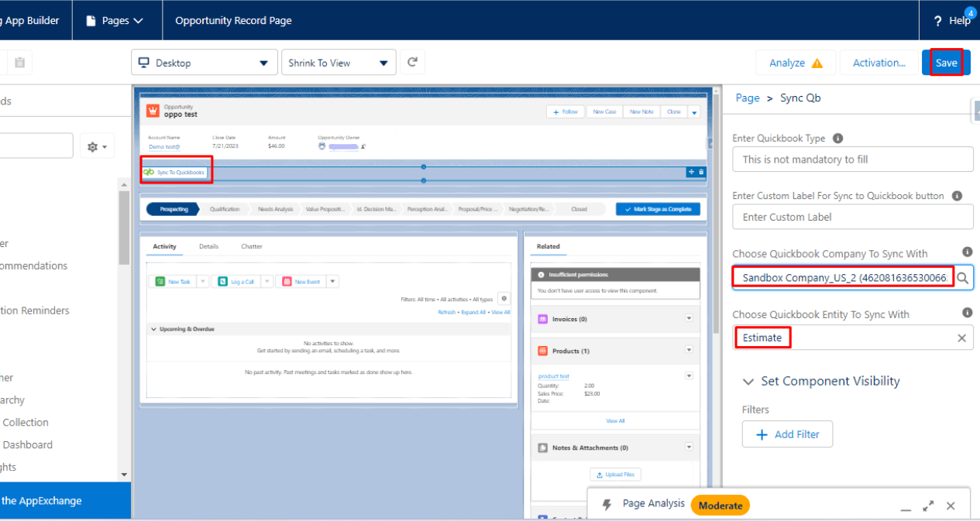The width and height of the screenshot is (980, 521).
Task: Click the components list scrollbar down arrow
Action: 125,475
